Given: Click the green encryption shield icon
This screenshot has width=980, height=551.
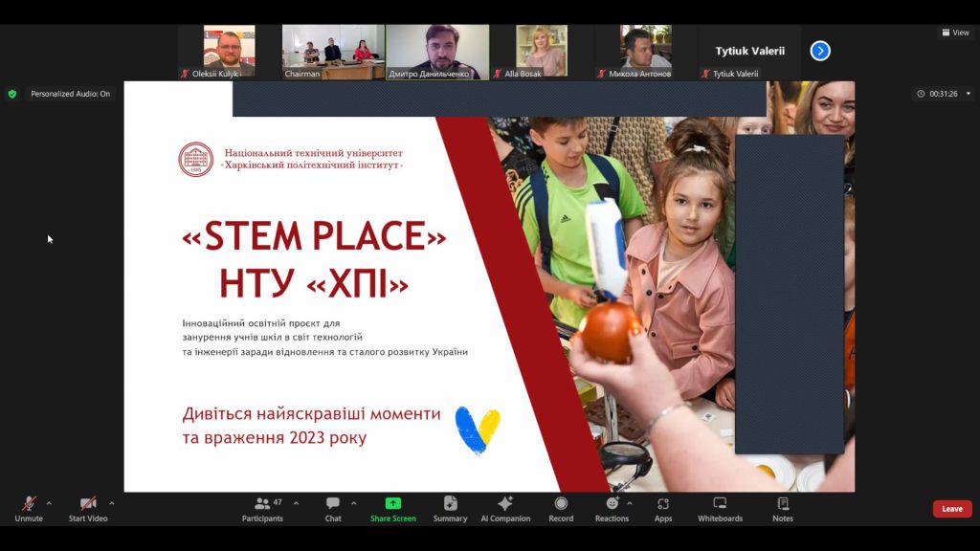Looking at the screenshot, I should click(12, 94).
